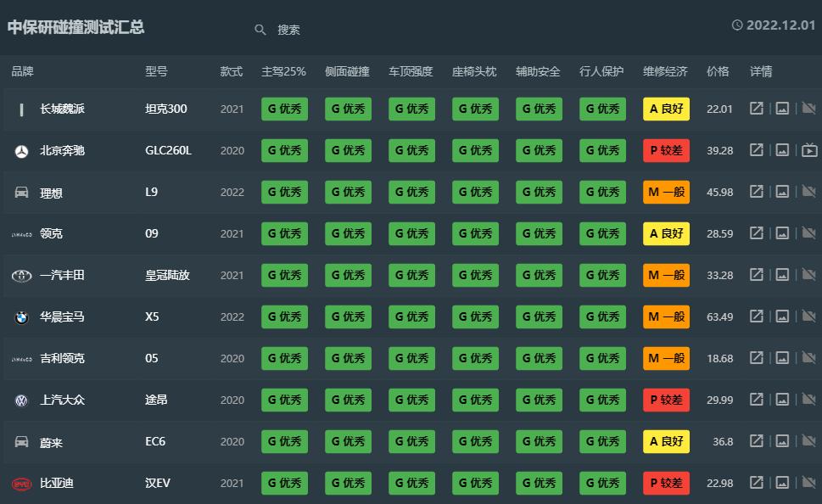Click the clock icon beside the date
This screenshot has width=822, height=504.
(x=737, y=25)
